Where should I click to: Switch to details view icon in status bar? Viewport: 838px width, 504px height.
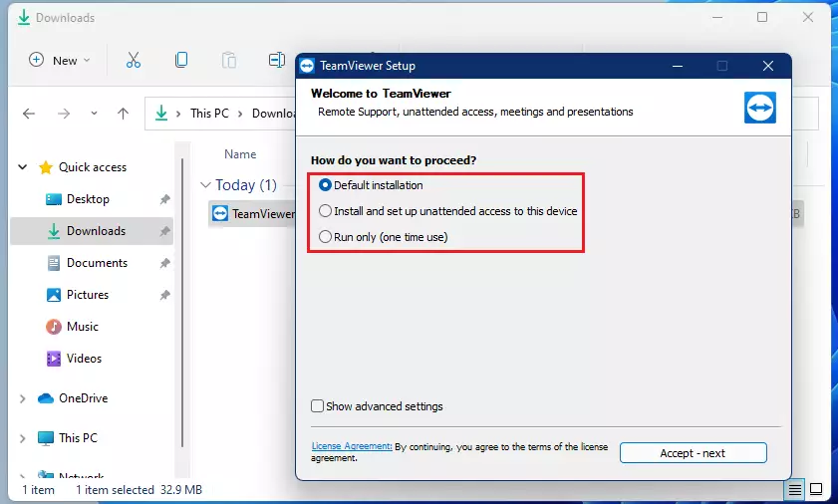(x=795, y=489)
